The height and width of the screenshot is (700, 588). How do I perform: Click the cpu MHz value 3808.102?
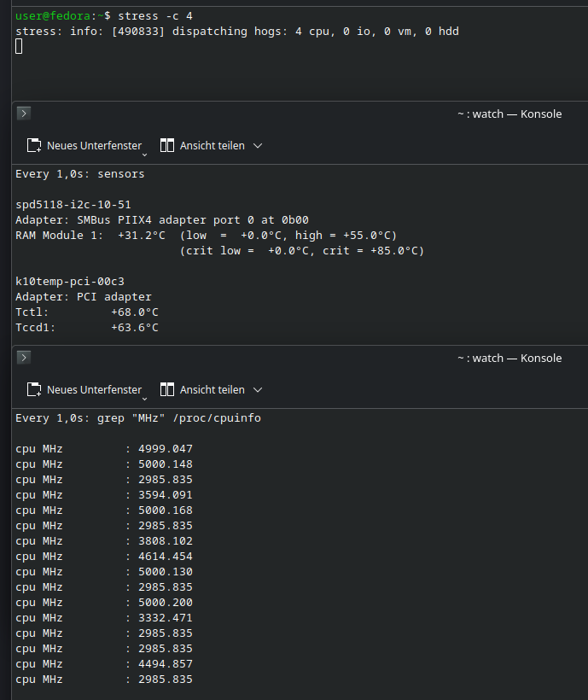166,541
